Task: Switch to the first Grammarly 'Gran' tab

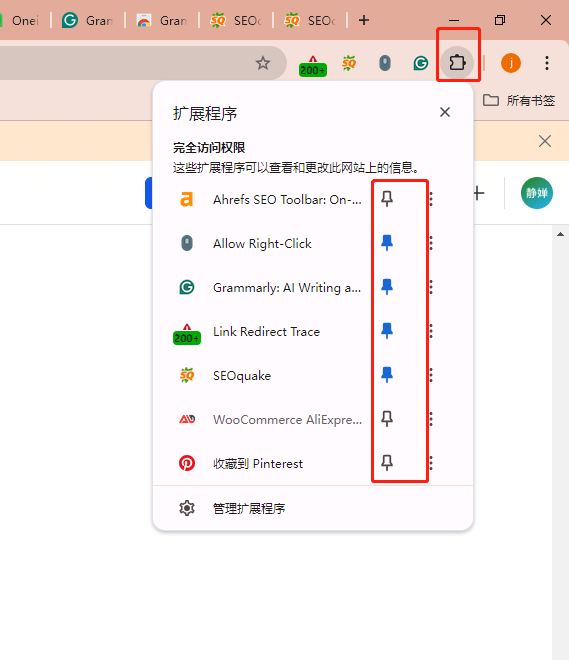Action: [88, 20]
